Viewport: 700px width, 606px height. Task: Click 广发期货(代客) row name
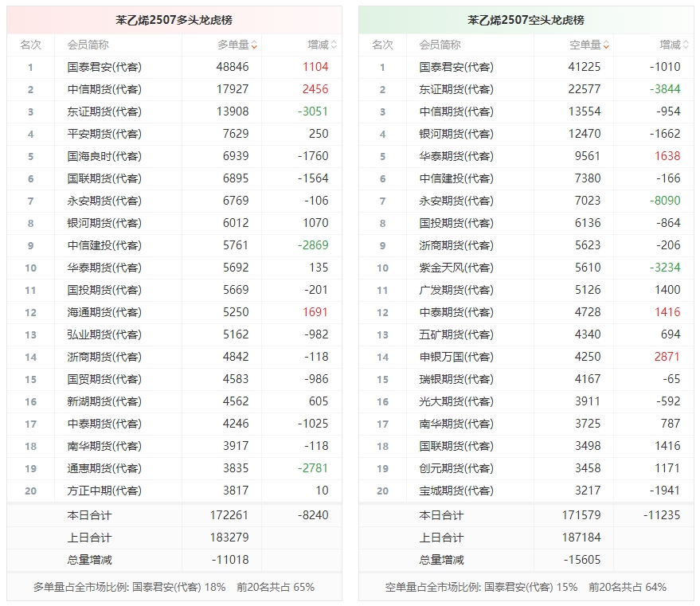click(456, 290)
